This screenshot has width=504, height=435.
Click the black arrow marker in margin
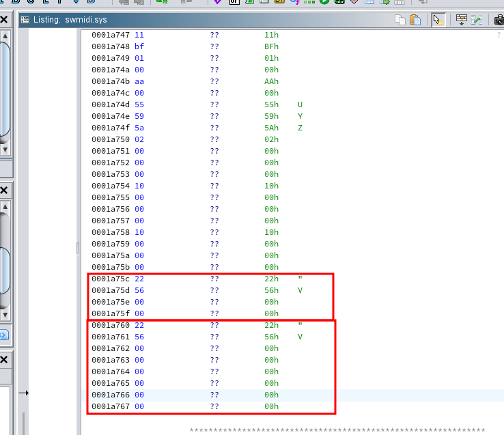[x=23, y=393]
